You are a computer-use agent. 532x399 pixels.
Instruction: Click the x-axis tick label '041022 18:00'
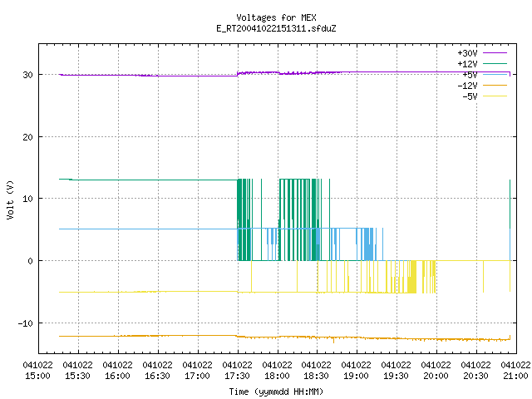[277, 371]
